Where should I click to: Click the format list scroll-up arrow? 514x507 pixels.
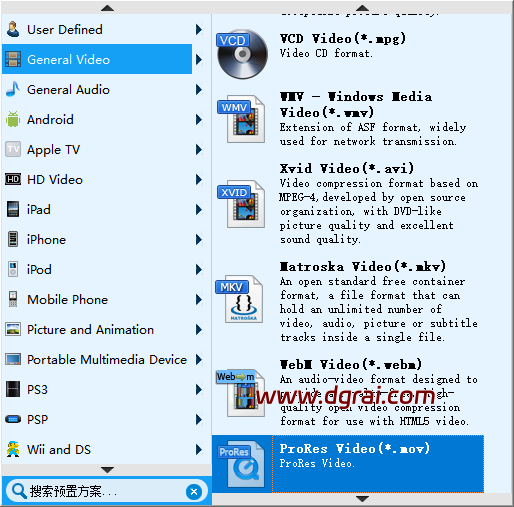(362, 8)
